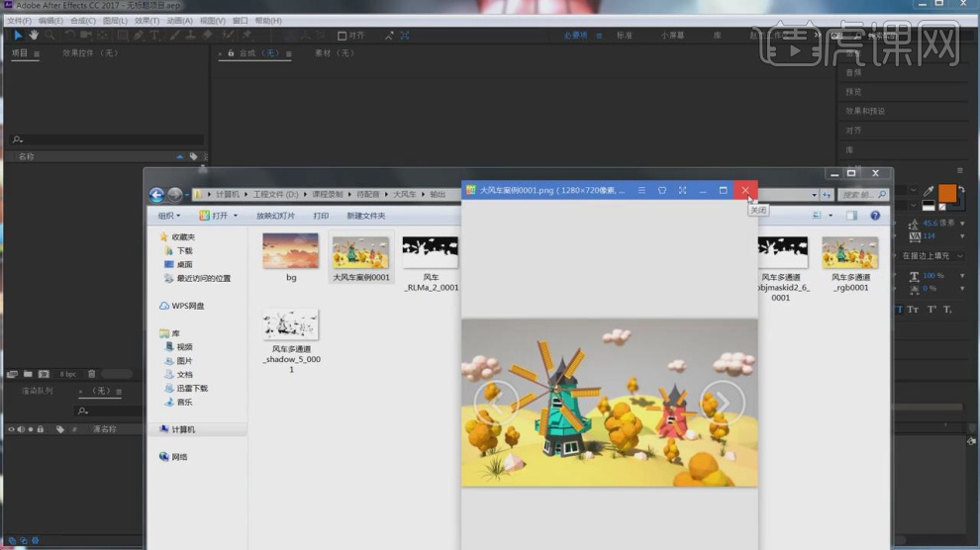This screenshot has height=550, width=980.
Task: Open the 图层(L) menu
Action: click(115, 21)
